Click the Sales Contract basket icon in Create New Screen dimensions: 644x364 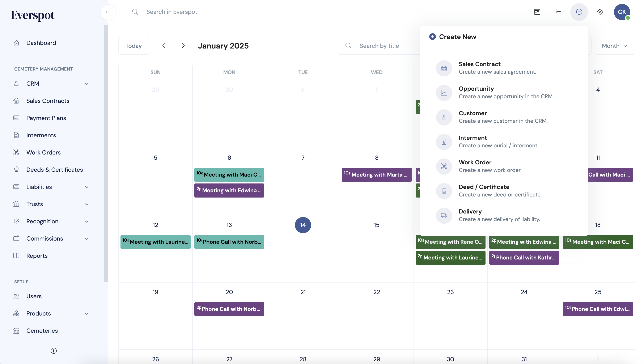click(x=444, y=68)
